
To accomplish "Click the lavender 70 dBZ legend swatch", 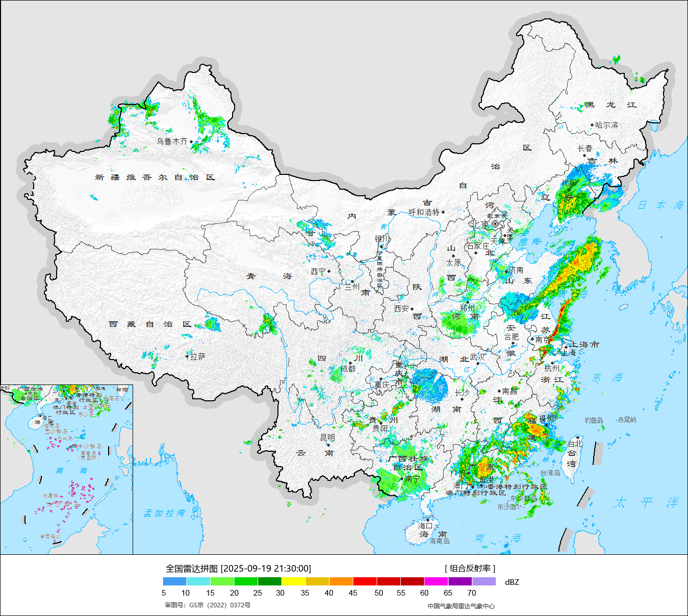I will (483, 581).
